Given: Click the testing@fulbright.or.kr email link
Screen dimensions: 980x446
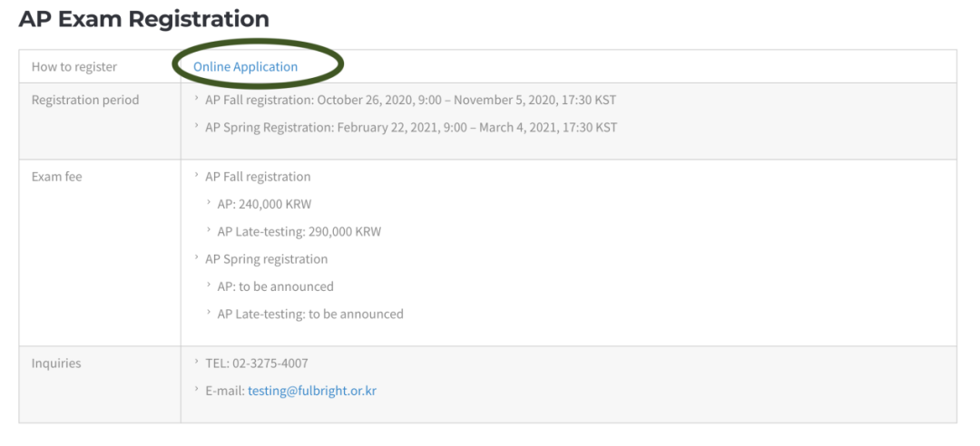Looking at the screenshot, I should click(x=311, y=392).
